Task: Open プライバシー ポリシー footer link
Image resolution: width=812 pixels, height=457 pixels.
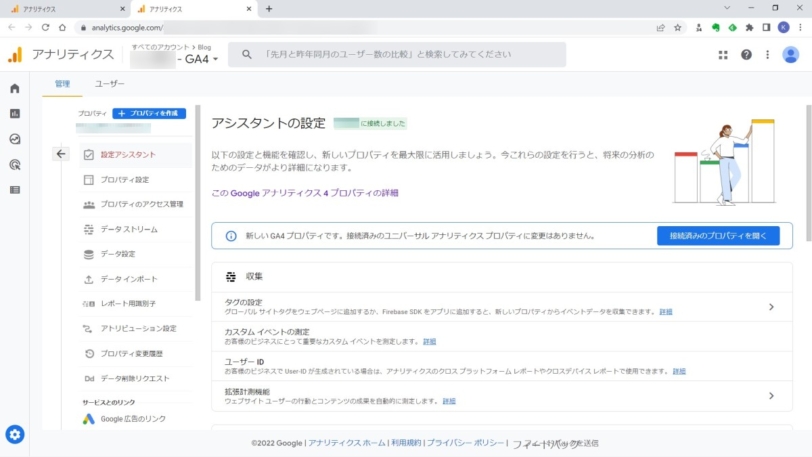Action: tap(465, 443)
